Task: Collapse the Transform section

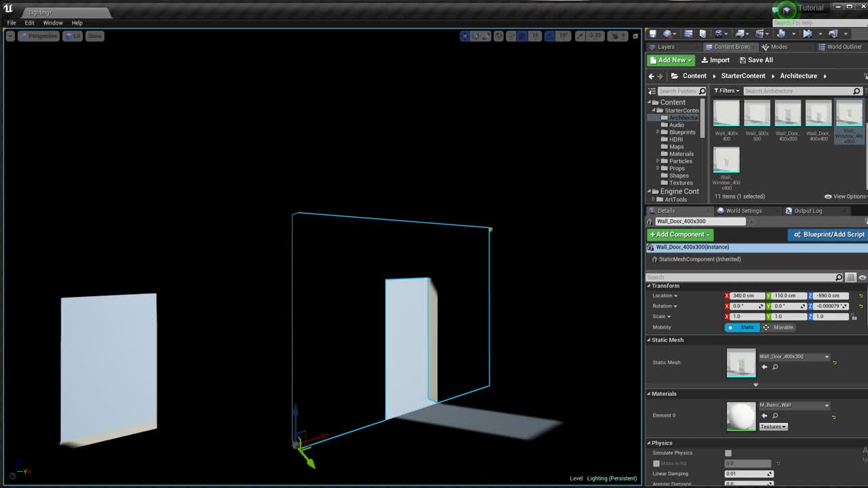Action: coord(648,286)
